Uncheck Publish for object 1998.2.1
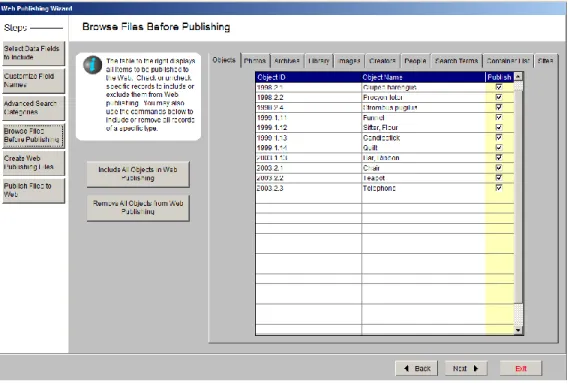 499,87
